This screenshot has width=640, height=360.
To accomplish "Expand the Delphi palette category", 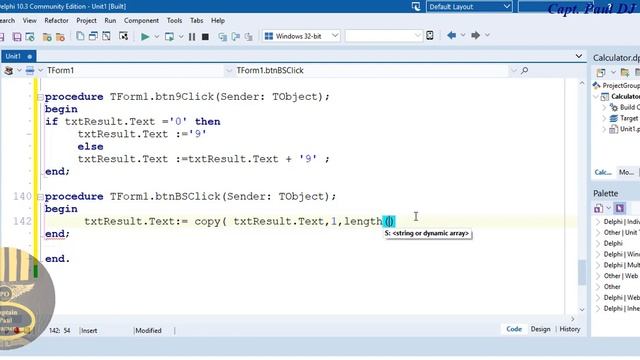I will [598, 243].
